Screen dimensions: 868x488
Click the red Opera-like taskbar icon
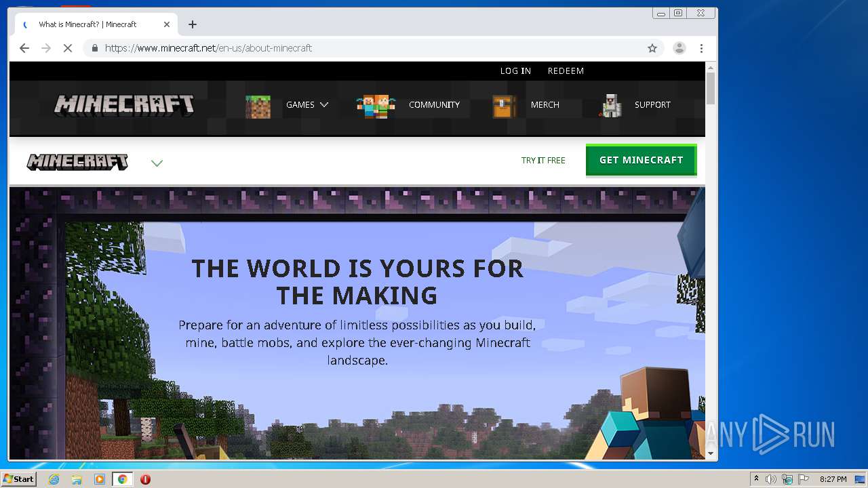tap(145, 479)
